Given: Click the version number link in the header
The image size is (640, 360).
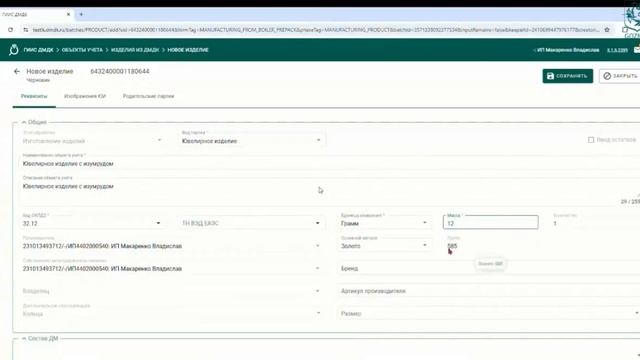Looking at the screenshot, I should 617,50.
